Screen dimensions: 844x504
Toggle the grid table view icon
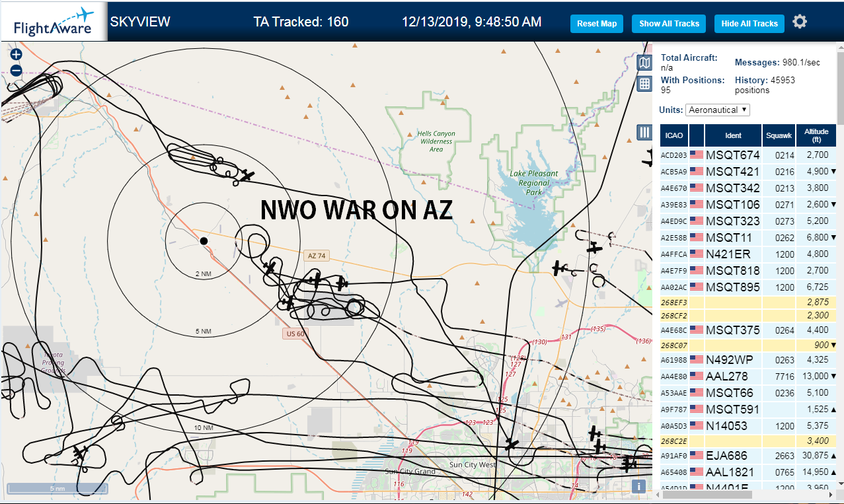[x=644, y=84]
